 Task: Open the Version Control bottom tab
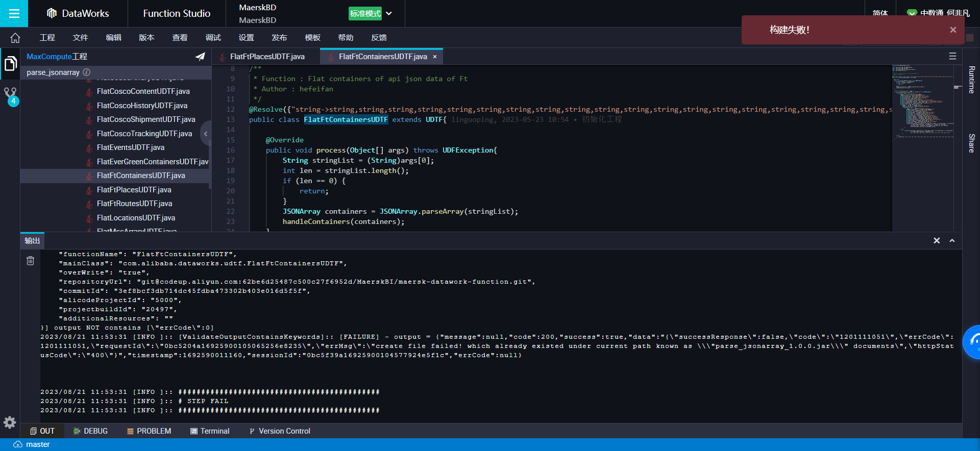click(280, 431)
